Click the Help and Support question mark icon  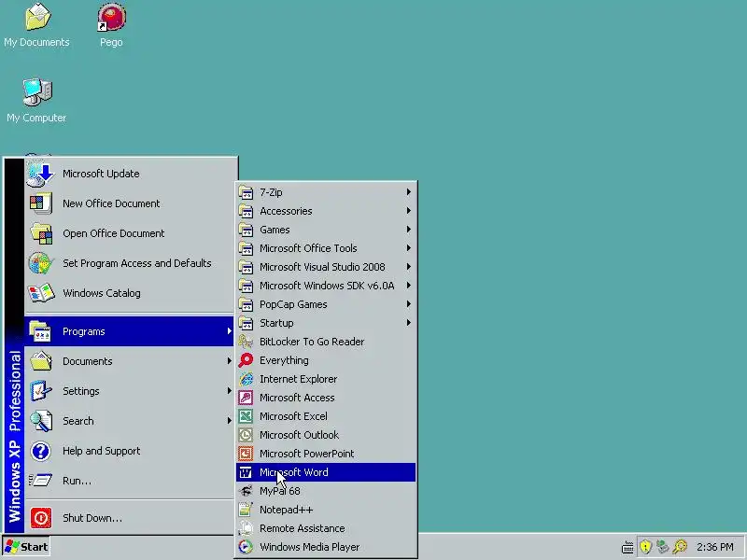[x=40, y=451]
